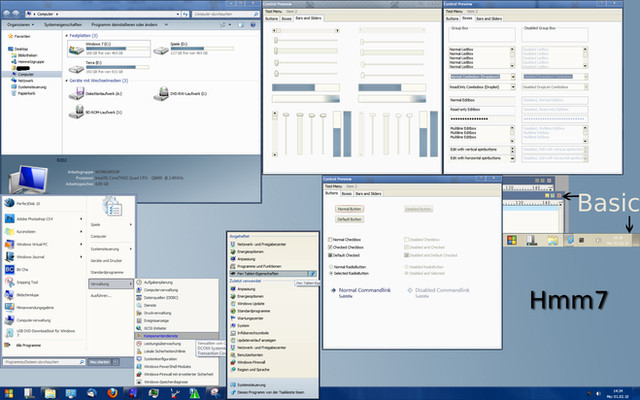This screenshot has width=640, height=400.
Task: Click the Disabled Checkbox
Action: coord(407,240)
